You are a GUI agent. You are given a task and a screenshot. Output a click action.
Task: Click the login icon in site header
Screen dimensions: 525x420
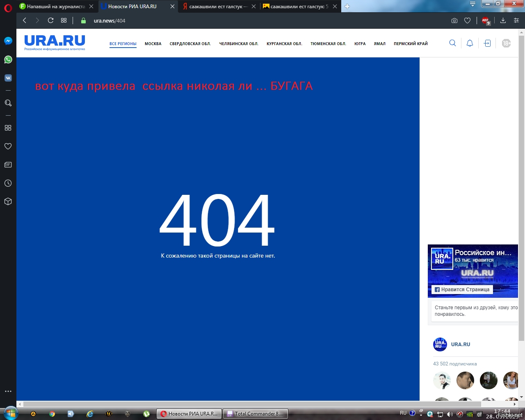pos(487,43)
